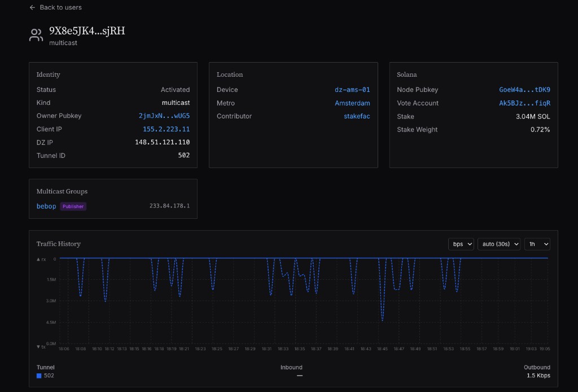The width and height of the screenshot is (578, 392).
Task: Open the bebop multicast group
Action: 46,206
